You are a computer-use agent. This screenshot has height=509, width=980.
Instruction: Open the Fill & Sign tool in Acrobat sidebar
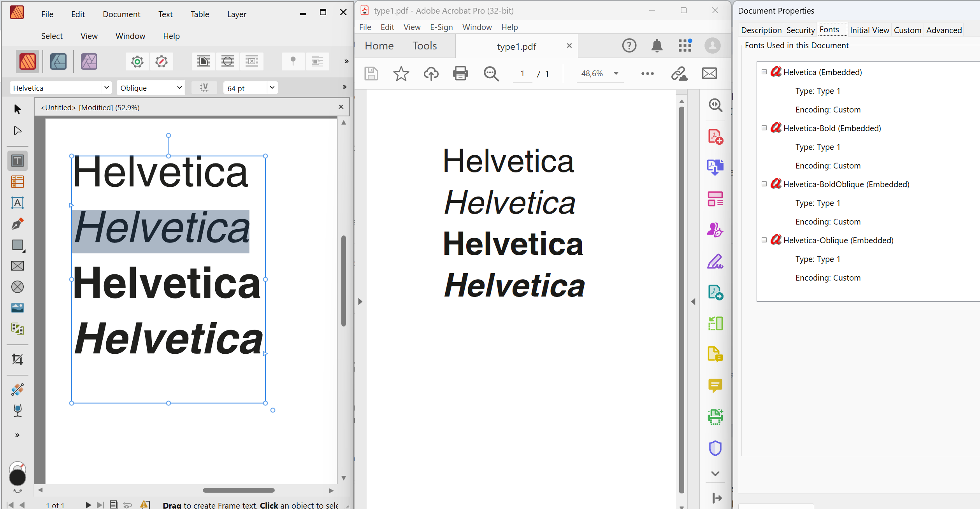point(715,261)
